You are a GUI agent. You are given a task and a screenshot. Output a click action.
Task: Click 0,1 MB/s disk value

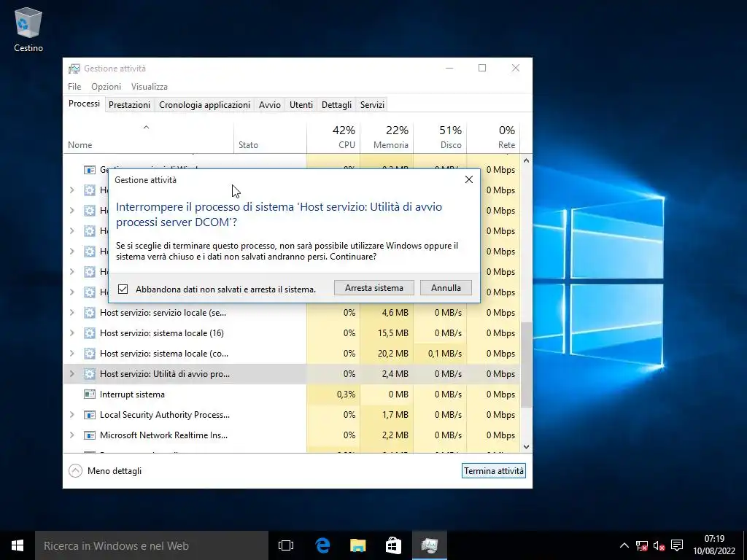[x=444, y=354]
